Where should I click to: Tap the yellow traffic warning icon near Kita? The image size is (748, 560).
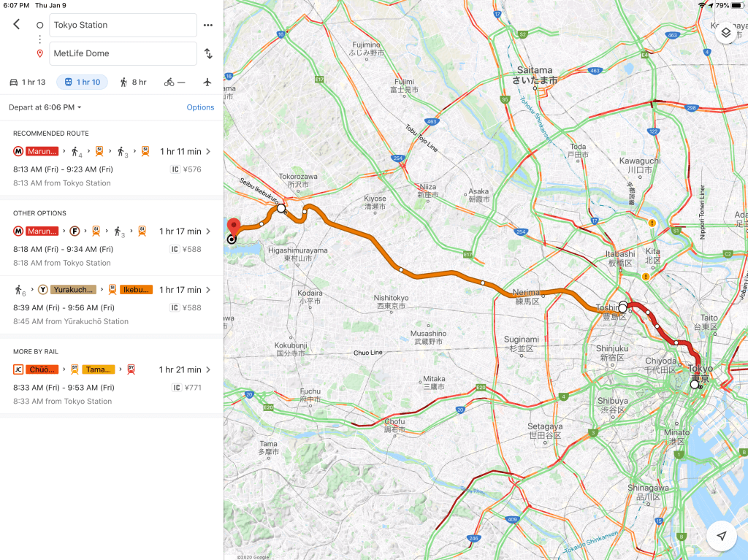click(x=652, y=223)
